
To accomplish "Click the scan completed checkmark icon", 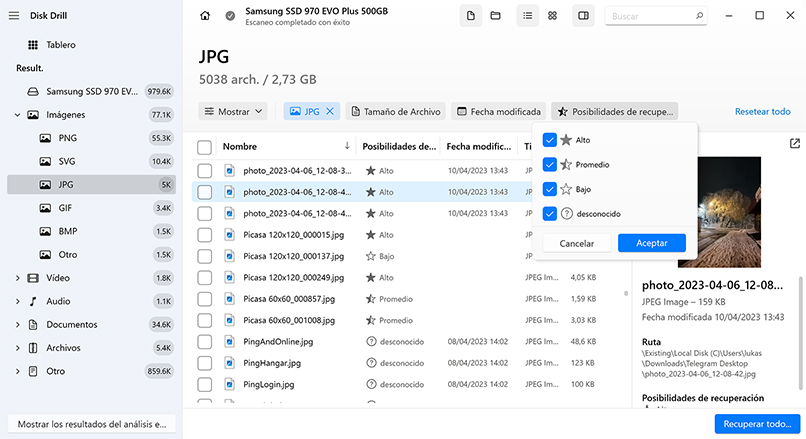I will (230, 16).
